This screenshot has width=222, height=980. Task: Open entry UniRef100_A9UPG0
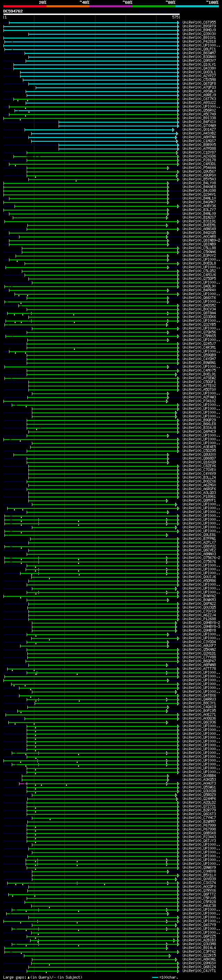[199, 175]
